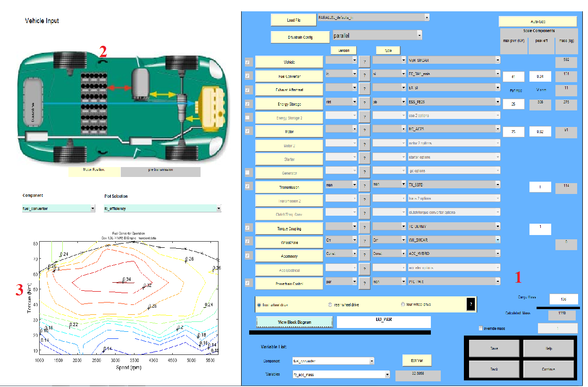588x387 pixels.
Task: Click the ? icon next to Wheel/Axle
Action: click(364, 240)
